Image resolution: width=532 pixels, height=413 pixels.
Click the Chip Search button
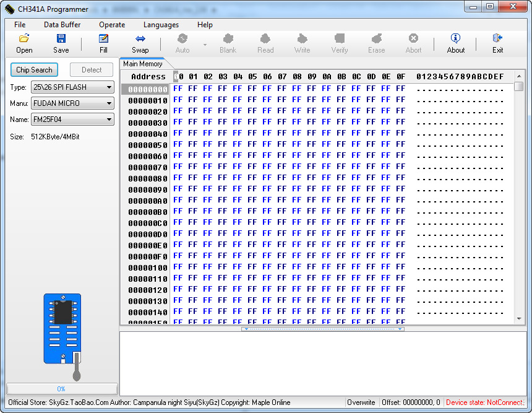pos(34,69)
